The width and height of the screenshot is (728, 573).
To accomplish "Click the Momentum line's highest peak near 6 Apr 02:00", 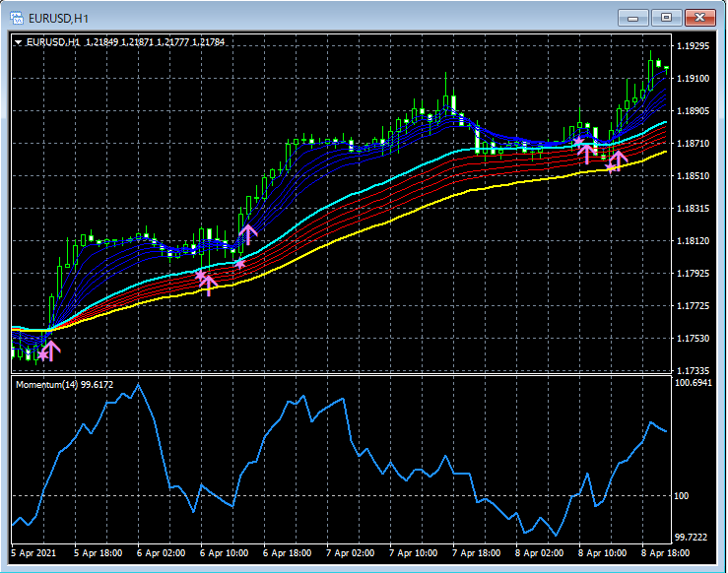I will (139, 384).
